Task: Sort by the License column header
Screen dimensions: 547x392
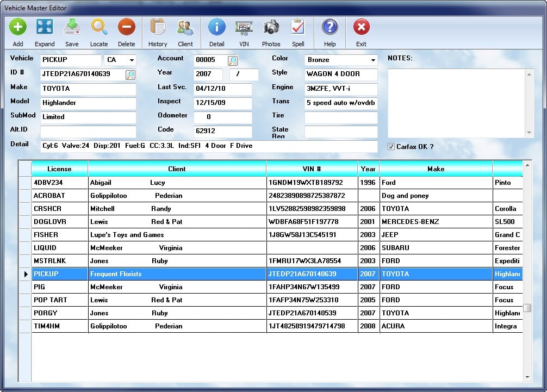Action: 59,169
